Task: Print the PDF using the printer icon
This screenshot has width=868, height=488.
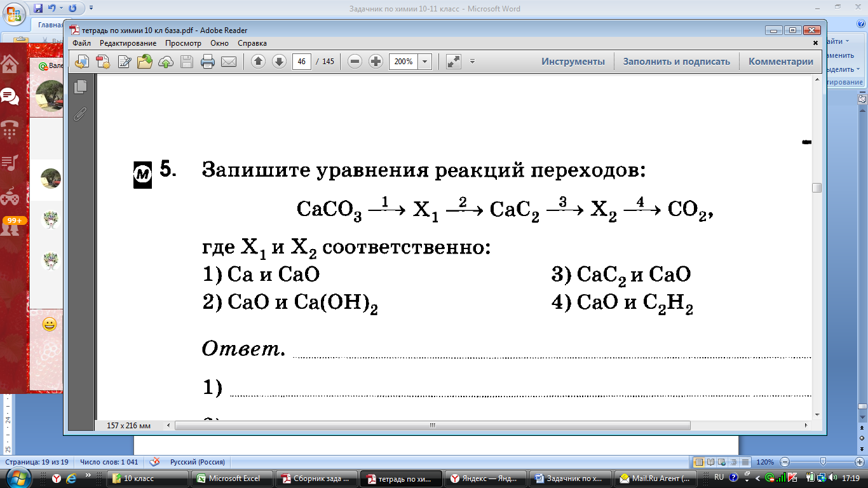Action: (207, 62)
